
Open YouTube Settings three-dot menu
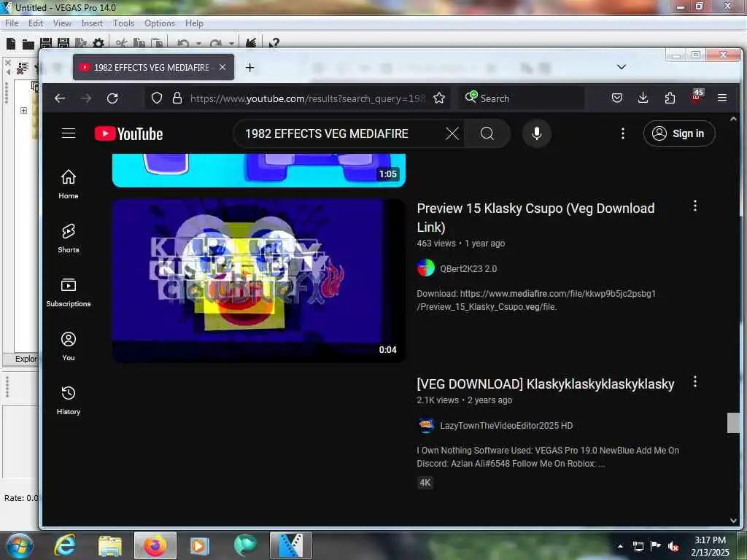[623, 133]
